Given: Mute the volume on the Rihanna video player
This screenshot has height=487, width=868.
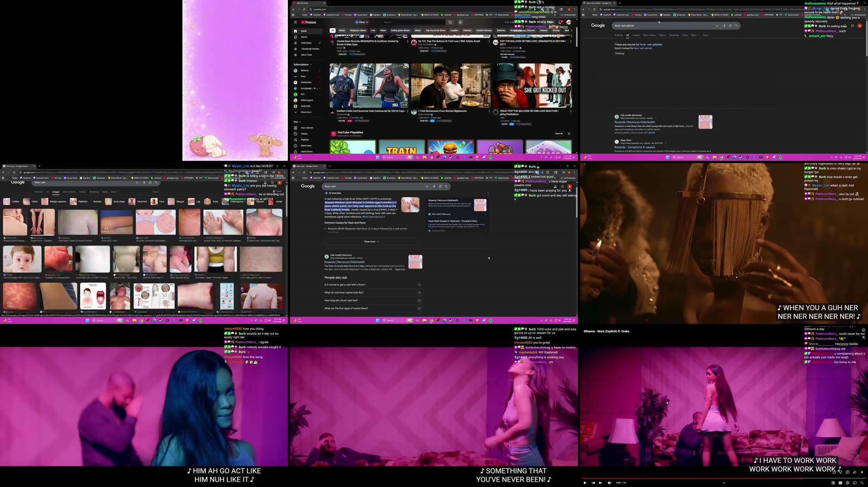Looking at the screenshot, I should pos(609,482).
